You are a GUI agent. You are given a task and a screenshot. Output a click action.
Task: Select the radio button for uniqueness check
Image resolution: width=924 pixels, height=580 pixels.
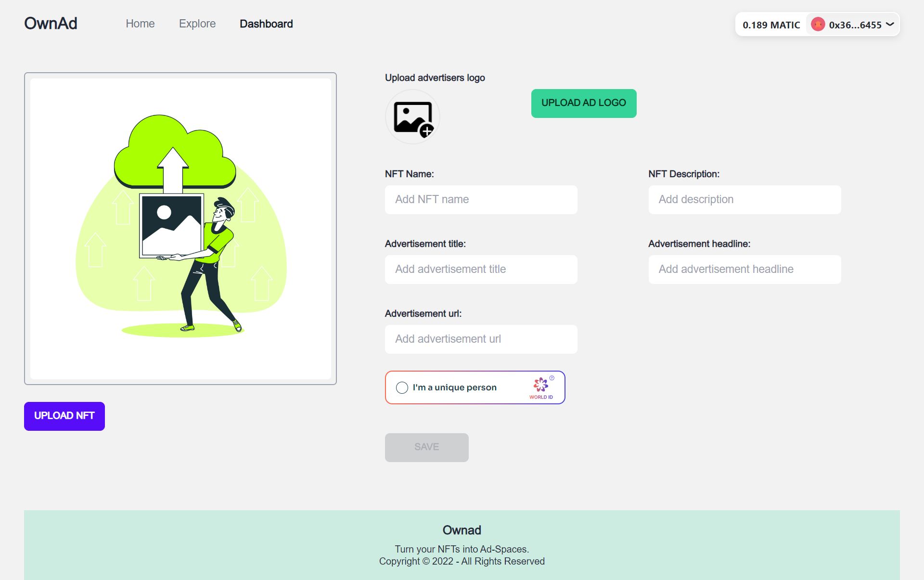(x=401, y=387)
